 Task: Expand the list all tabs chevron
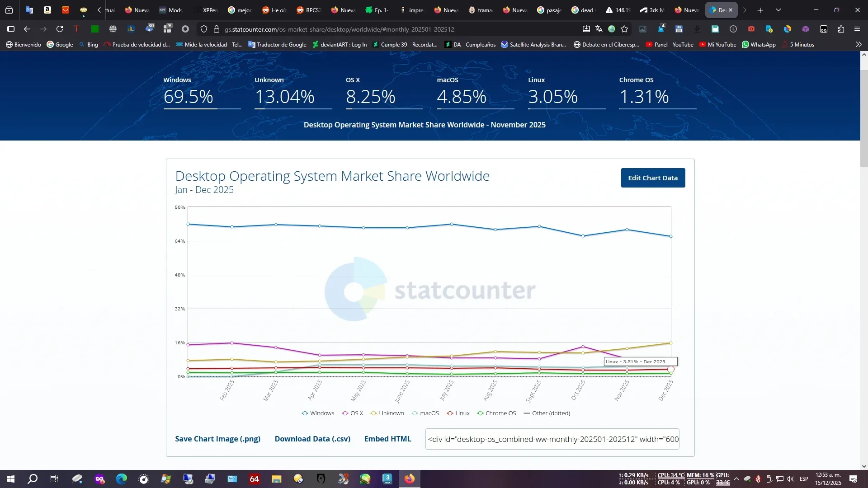(778, 10)
